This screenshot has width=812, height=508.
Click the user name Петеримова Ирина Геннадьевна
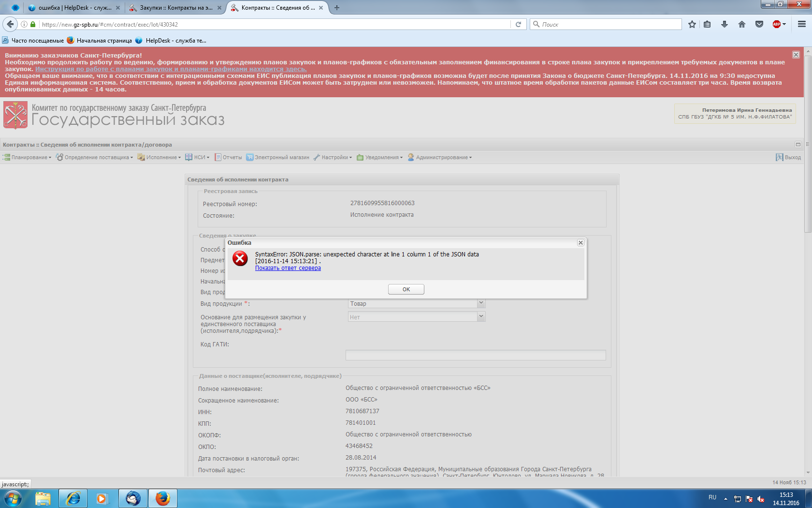tap(747, 110)
